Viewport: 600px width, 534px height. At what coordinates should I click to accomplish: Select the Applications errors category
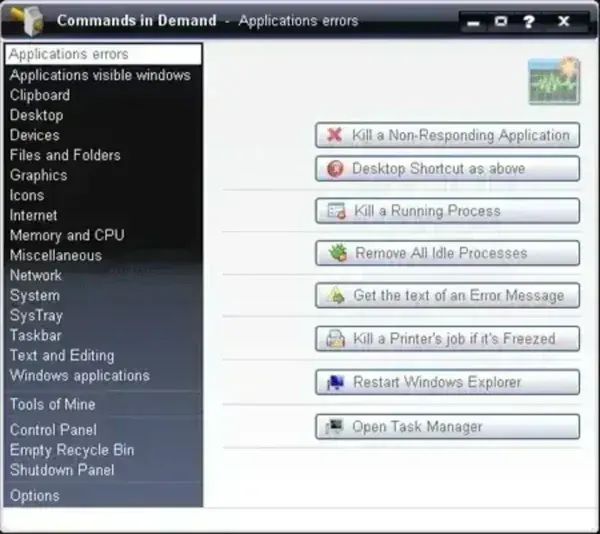click(x=103, y=54)
